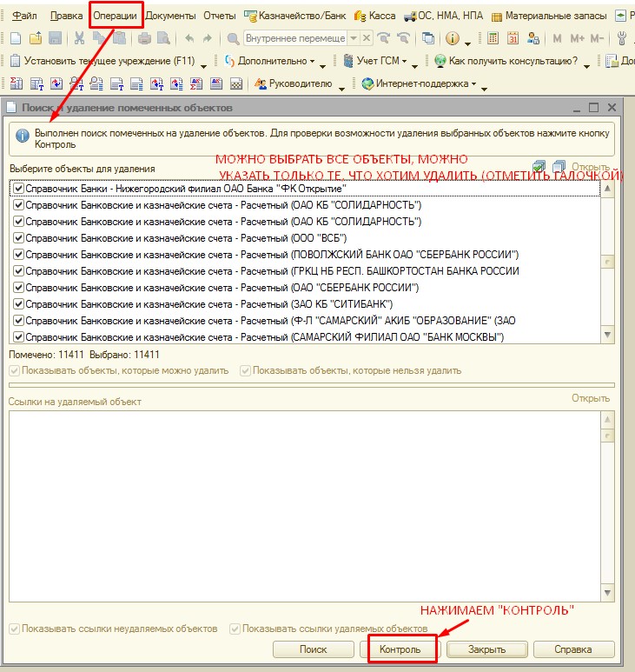Open the Операции menu
This screenshot has width=635, height=672.
pyautogui.click(x=116, y=16)
